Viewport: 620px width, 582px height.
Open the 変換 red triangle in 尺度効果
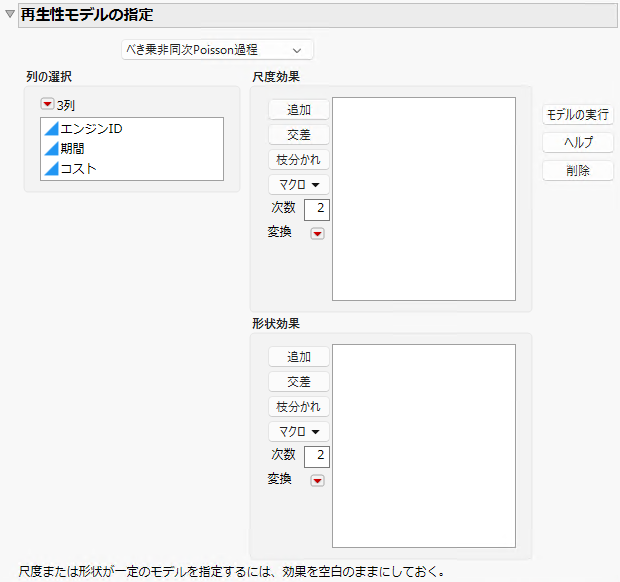(x=317, y=234)
